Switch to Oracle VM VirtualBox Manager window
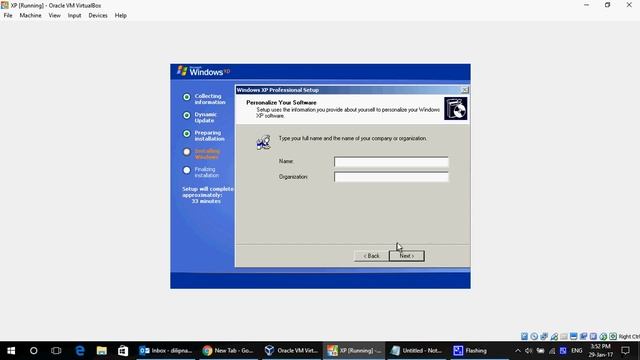This screenshot has height=360, width=640. 291,351
